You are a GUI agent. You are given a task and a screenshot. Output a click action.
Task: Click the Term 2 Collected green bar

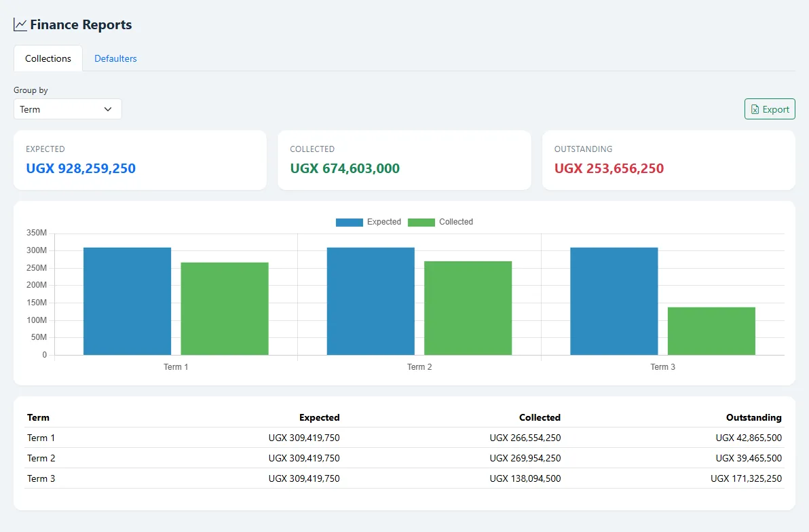[468, 308]
